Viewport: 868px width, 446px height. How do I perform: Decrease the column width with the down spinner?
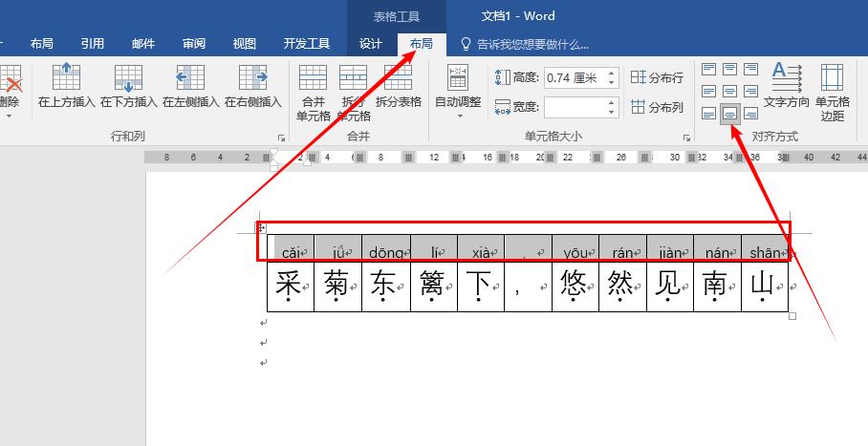tap(612, 113)
